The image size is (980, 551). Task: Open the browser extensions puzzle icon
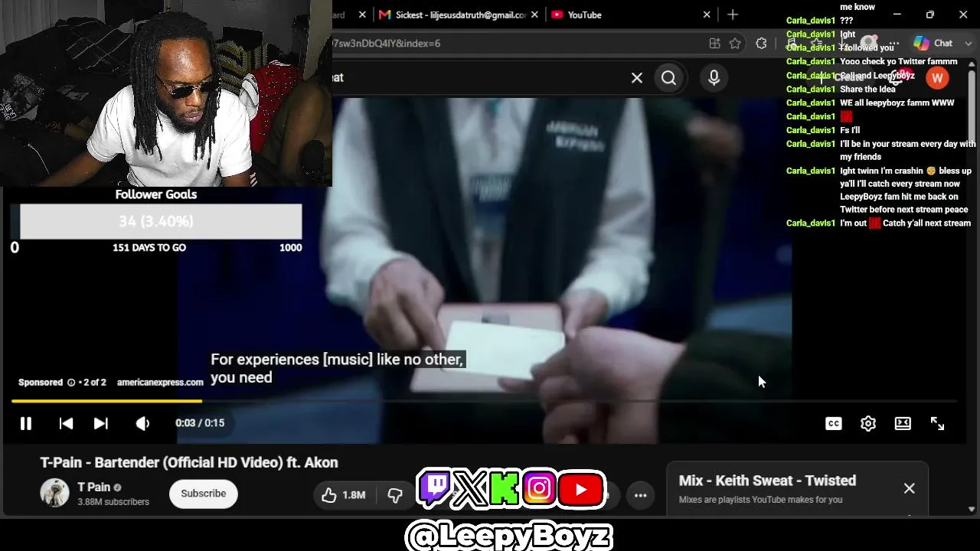[761, 44]
